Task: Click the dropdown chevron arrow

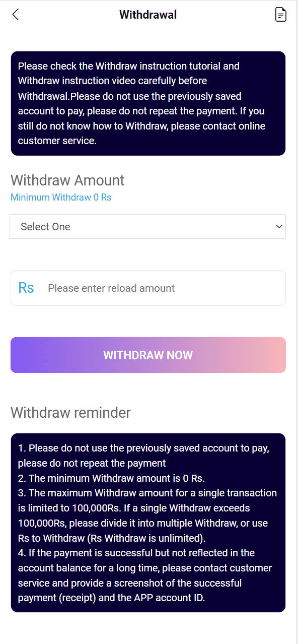Action: coord(279,227)
